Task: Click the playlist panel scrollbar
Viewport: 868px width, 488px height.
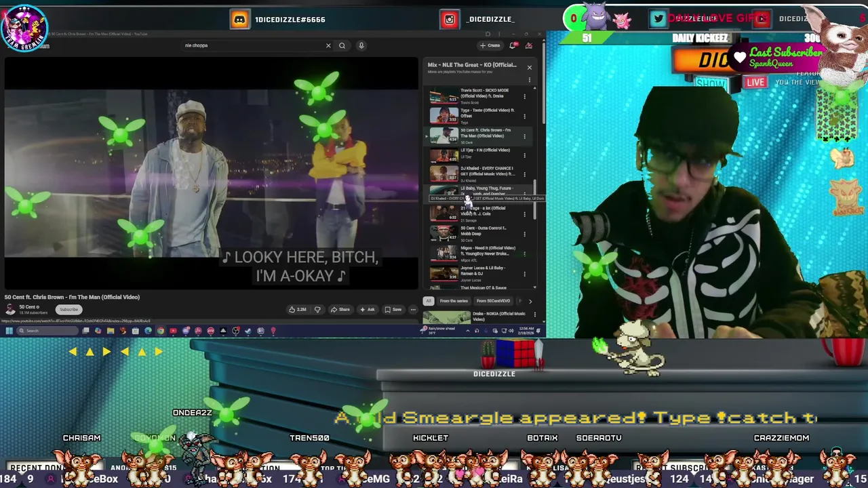Action: click(534, 200)
